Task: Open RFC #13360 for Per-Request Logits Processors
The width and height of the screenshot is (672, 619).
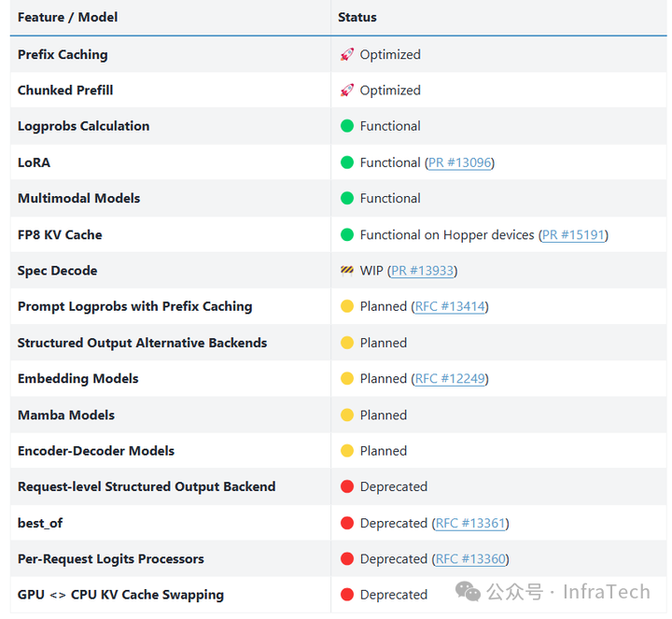Action: pyautogui.click(x=469, y=559)
